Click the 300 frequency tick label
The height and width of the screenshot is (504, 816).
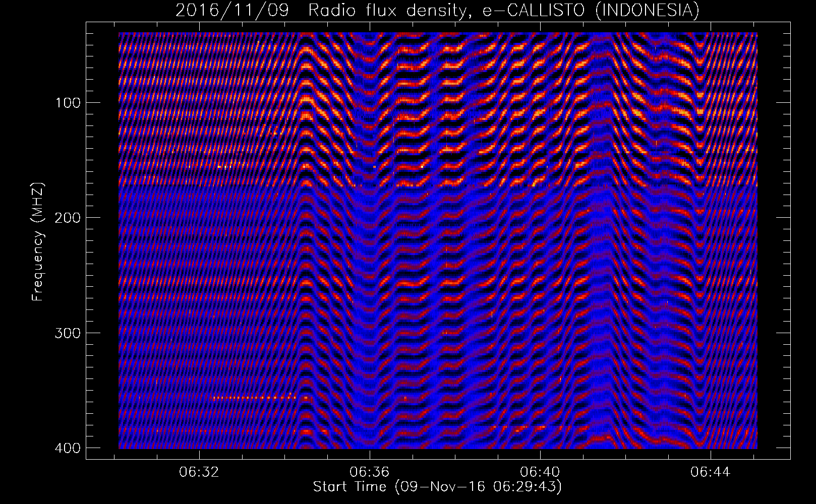67,333
